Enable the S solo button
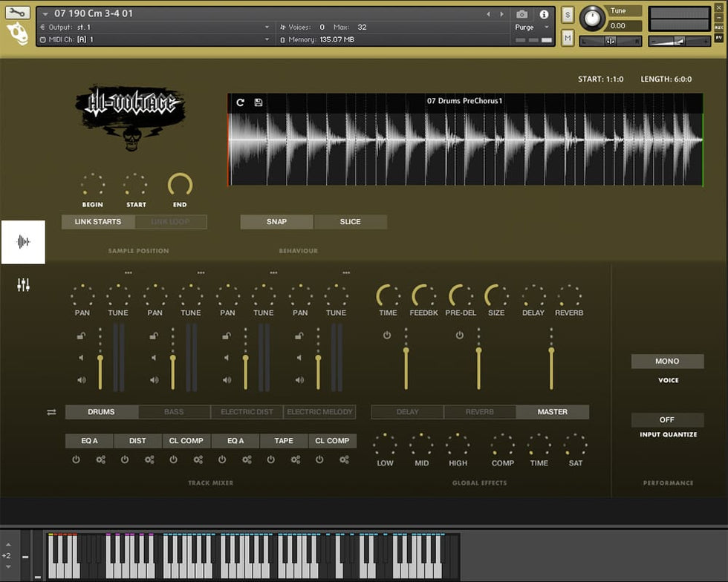The height and width of the screenshot is (582, 728). 568,15
